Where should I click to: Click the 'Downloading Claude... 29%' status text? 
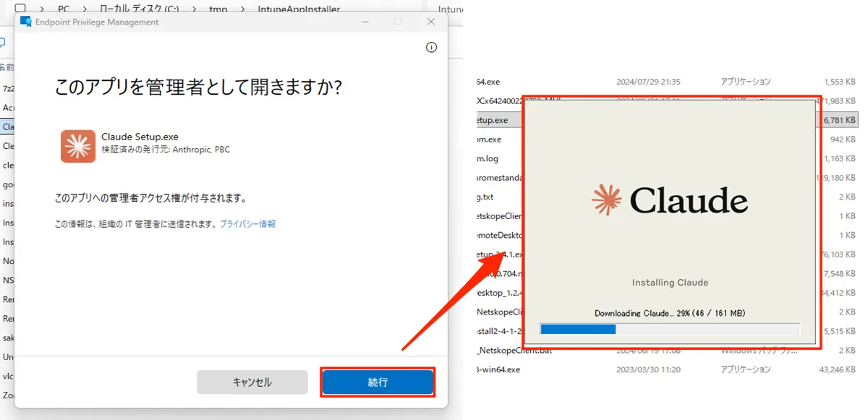670,313
